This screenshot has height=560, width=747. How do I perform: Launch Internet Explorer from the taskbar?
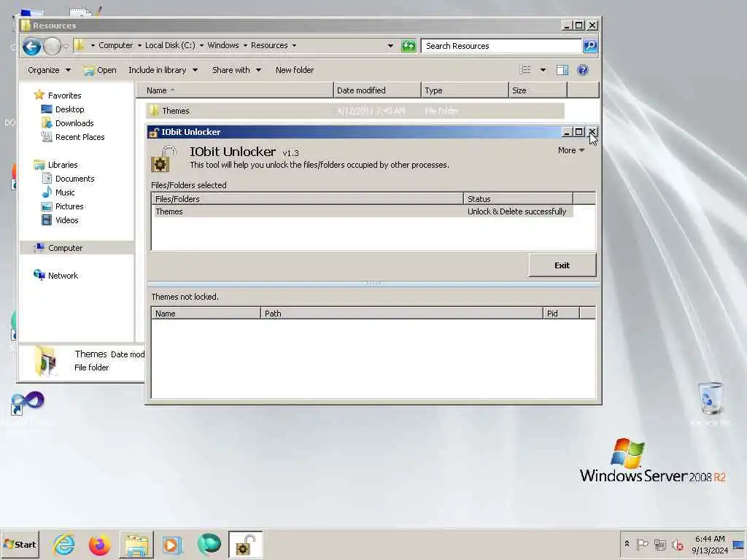pos(64,544)
